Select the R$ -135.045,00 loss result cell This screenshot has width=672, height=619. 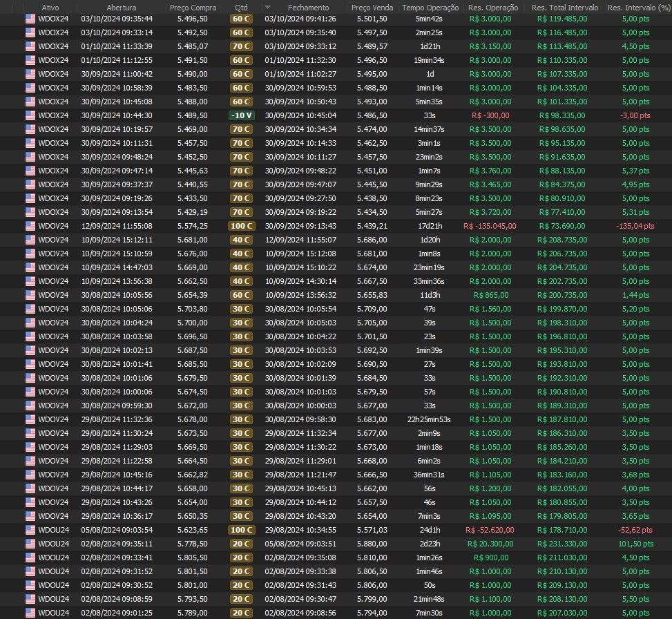490,226
